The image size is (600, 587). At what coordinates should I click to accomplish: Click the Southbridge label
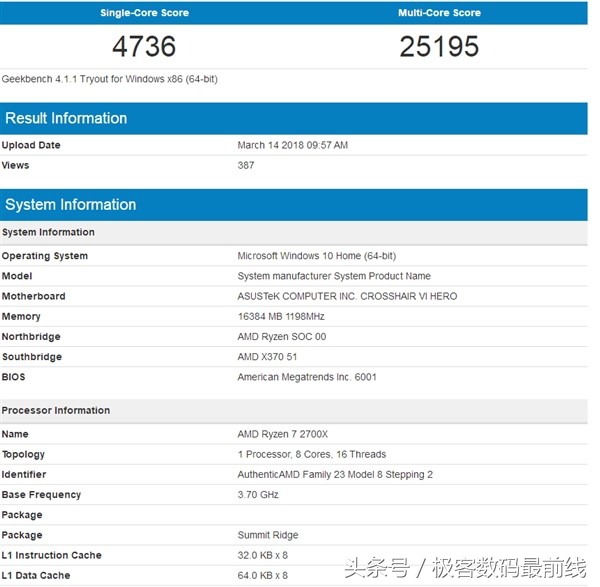click(x=32, y=357)
